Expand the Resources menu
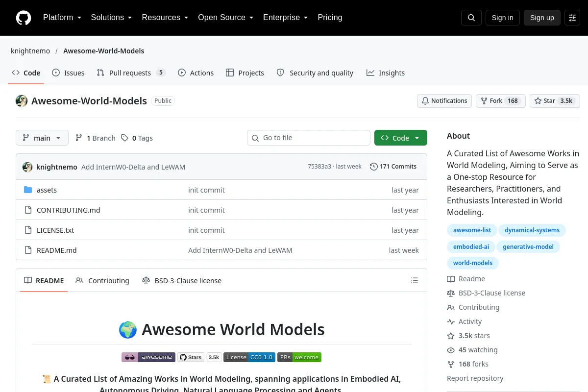Viewport: 588px width, 392px height. coord(165,18)
